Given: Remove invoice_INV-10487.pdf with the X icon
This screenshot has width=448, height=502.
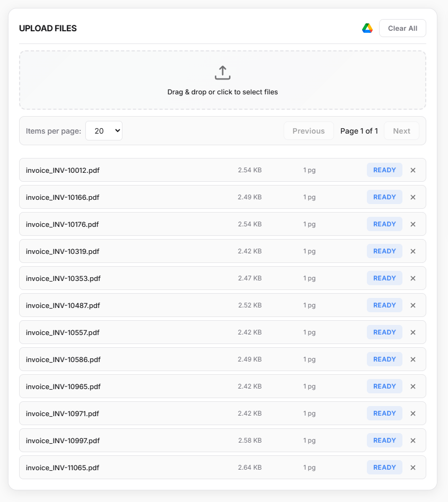Looking at the screenshot, I should pos(413,305).
